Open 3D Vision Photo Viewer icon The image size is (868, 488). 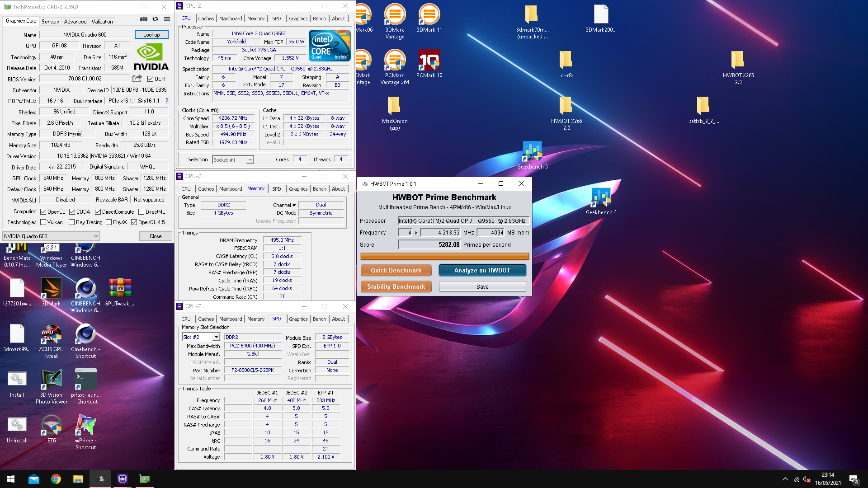[51, 386]
